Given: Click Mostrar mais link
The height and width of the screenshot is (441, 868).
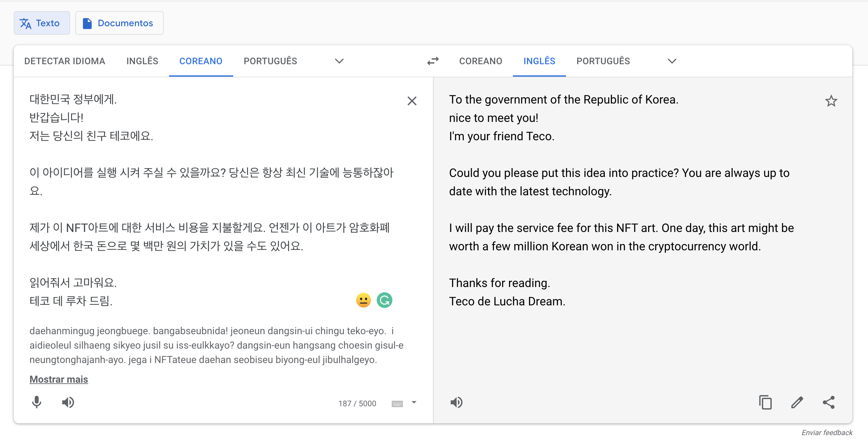Looking at the screenshot, I should pyautogui.click(x=59, y=379).
